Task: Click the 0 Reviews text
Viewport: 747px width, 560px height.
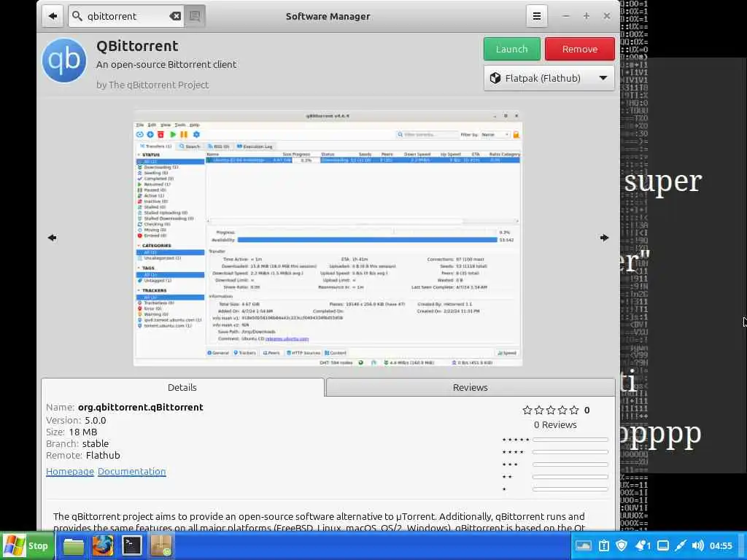Action: [555, 425]
